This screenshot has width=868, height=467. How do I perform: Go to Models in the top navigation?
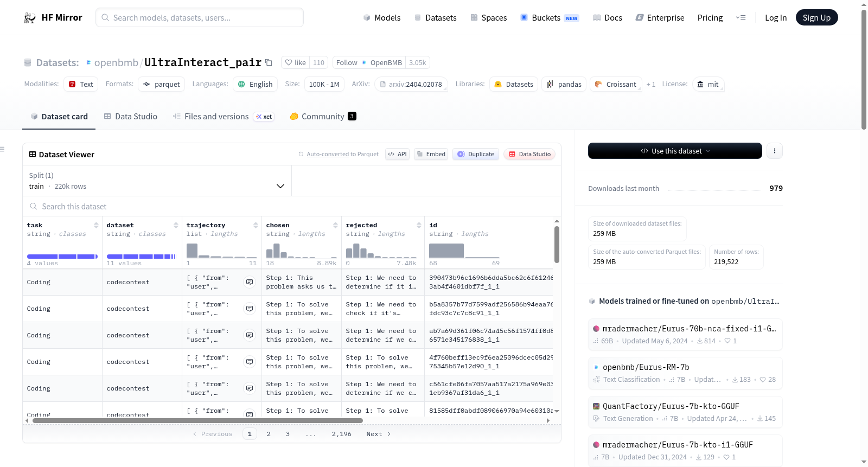point(381,18)
